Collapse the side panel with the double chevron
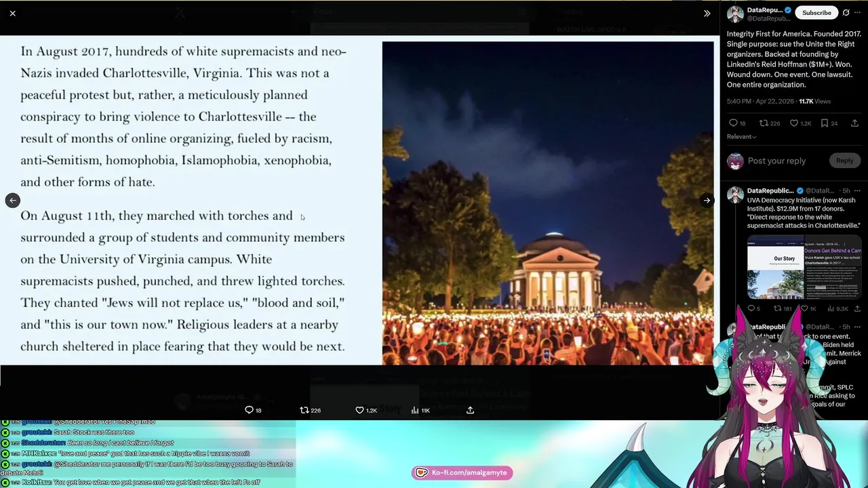The height and width of the screenshot is (488, 868). [707, 13]
